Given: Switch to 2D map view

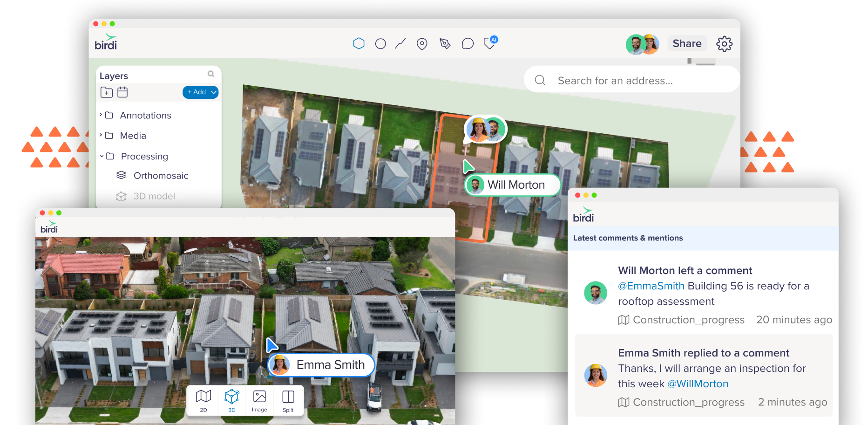Looking at the screenshot, I should [x=203, y=401].
